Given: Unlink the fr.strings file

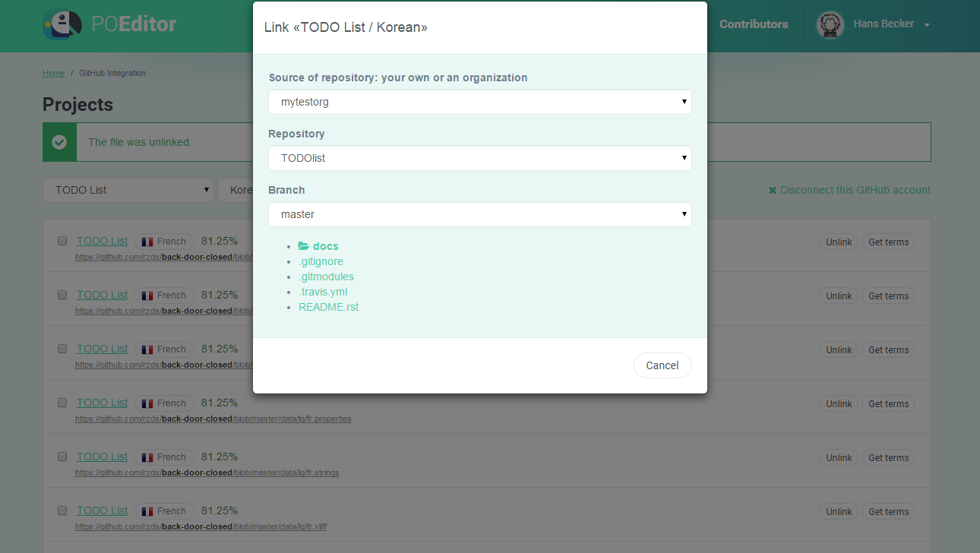Looking at the screenshot, I should 839,457.
